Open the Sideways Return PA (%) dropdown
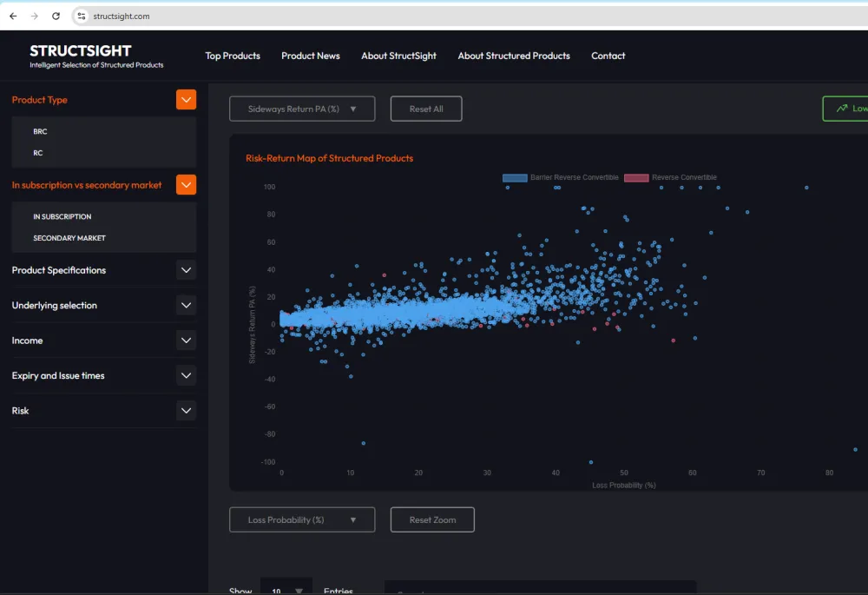 [x=302, y=109]
